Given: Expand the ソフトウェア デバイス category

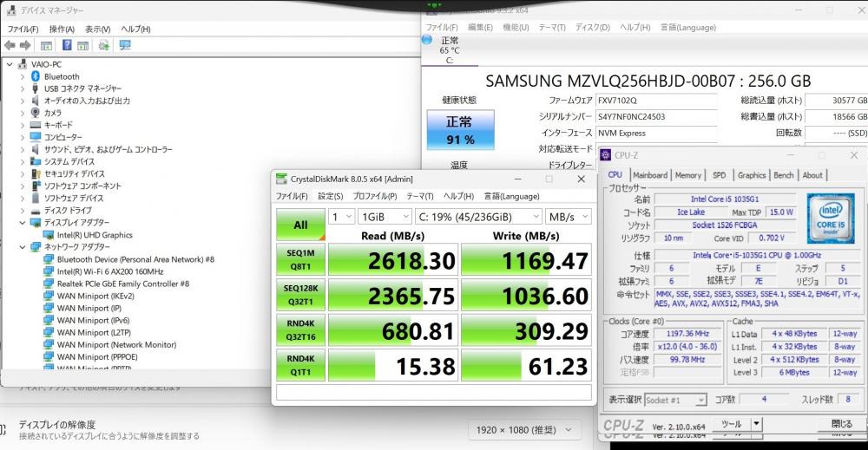Looking at the screenshot, I should pyautogui.click(x=23, y=198).
